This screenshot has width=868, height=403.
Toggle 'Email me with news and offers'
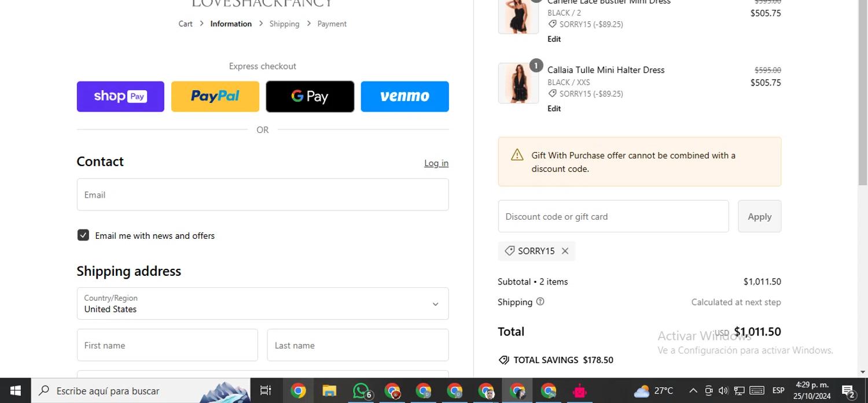pos(83,235)
